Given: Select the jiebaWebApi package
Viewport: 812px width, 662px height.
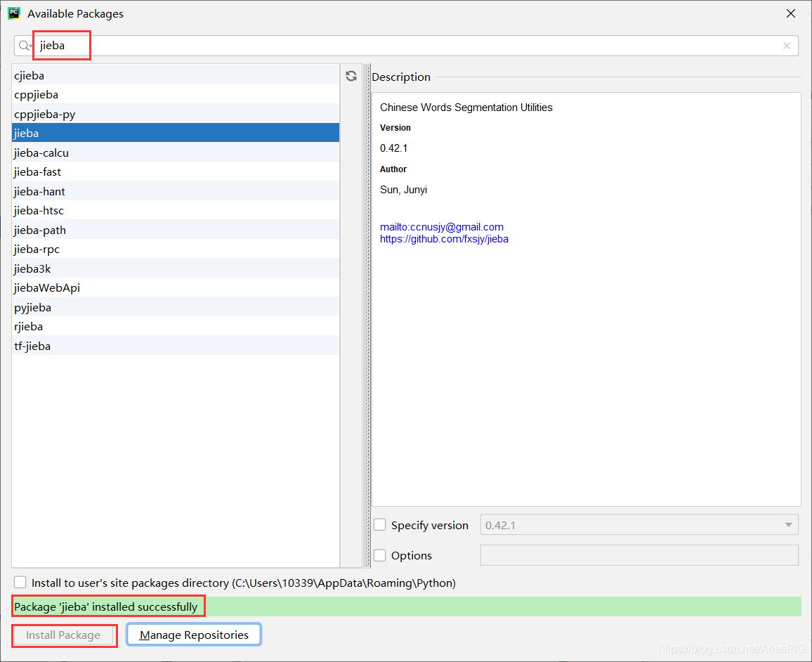Looking at the screenshot, I should coord(176,287).
